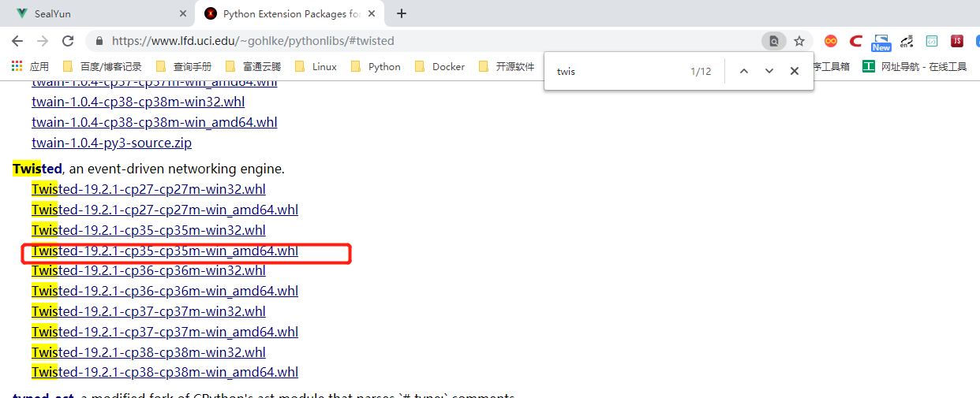980x398 pixels.
Task: Open the red infinity extension icon
Action: pyautogui.click(x=831, y=41)
